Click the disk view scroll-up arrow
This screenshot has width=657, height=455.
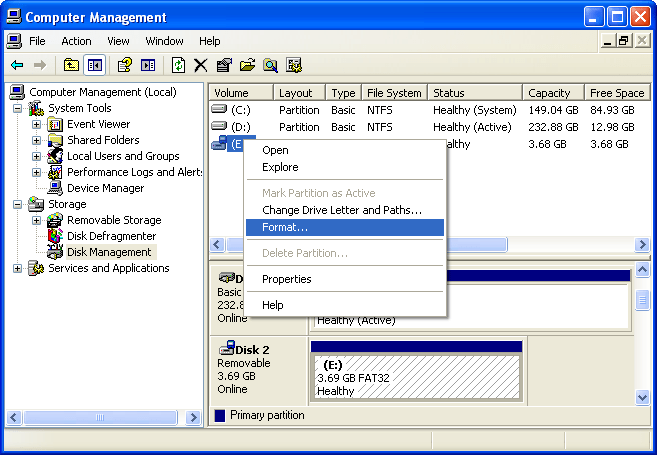pyautogui.click(x=642, y=269)
